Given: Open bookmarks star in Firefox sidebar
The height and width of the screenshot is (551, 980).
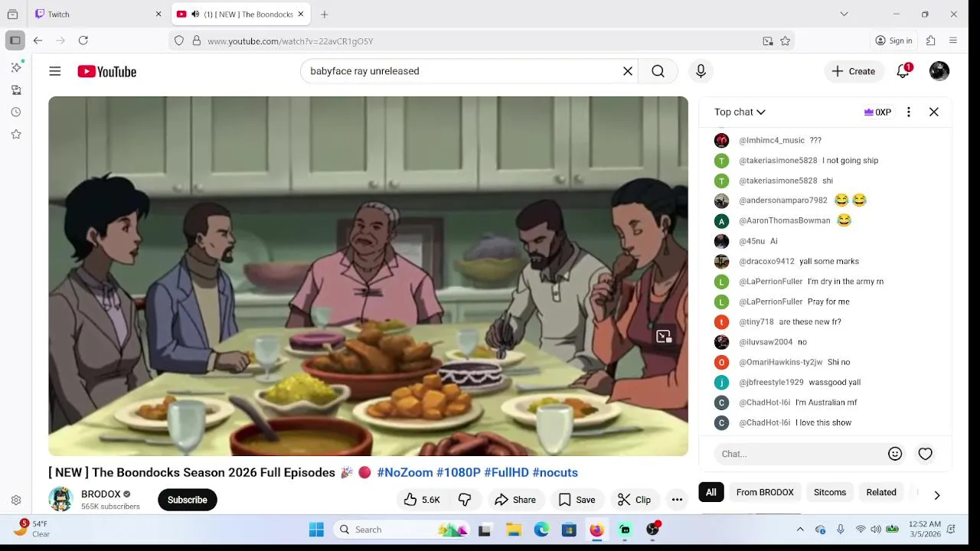Looking at the screenshot, I should coord(16,134).
